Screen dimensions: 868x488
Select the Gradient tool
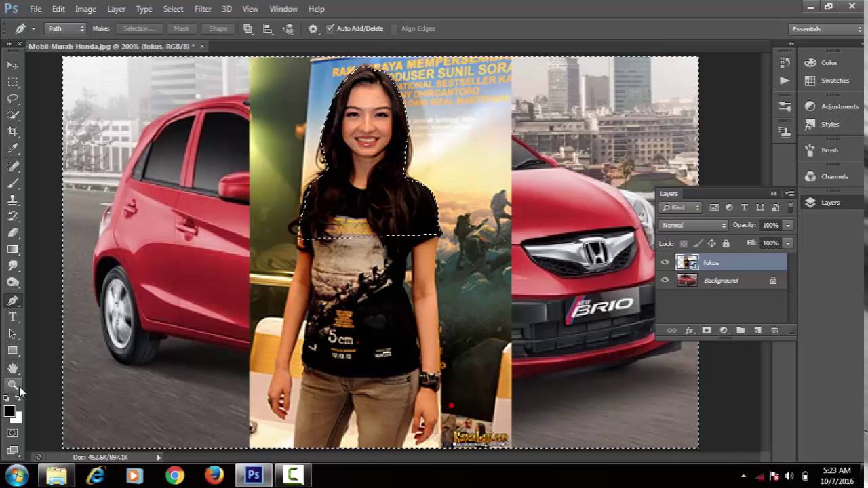point(13,250)
